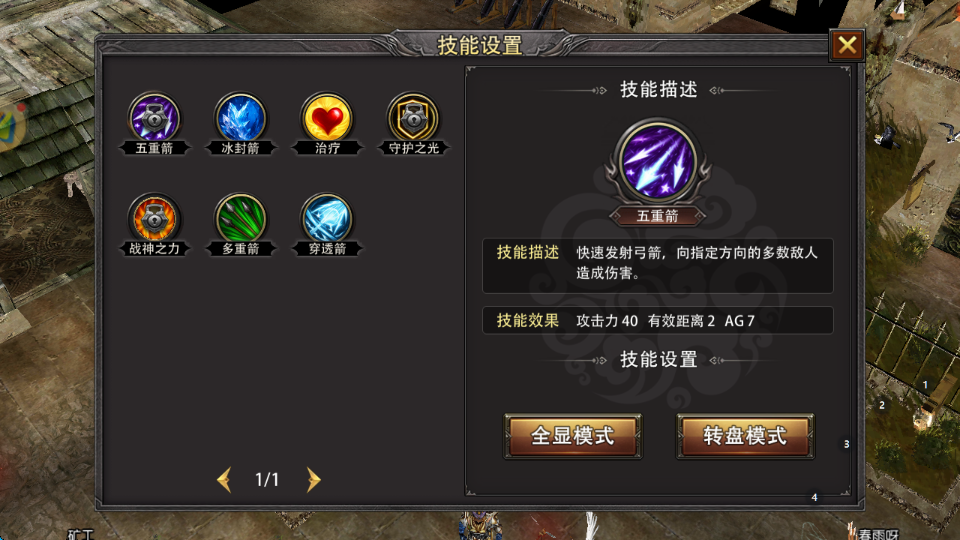Click the 技能效果 stats row

pyautogui.click(x=658, y=320)
